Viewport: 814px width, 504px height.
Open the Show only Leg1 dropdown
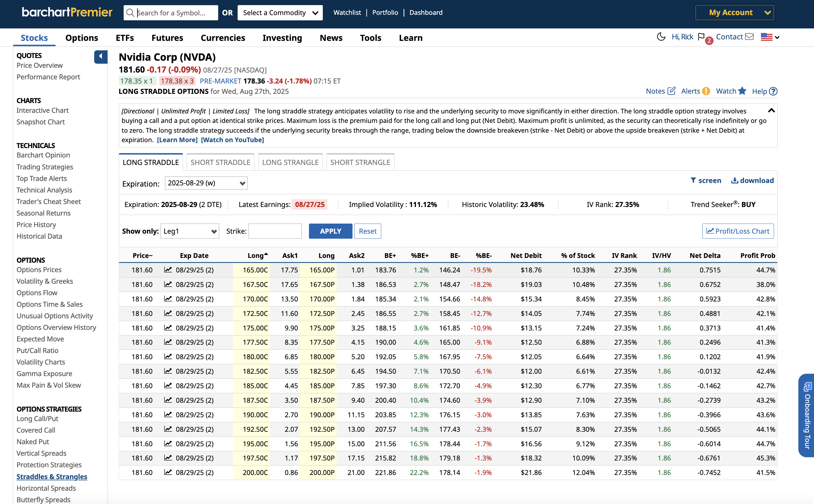(190, 231)
